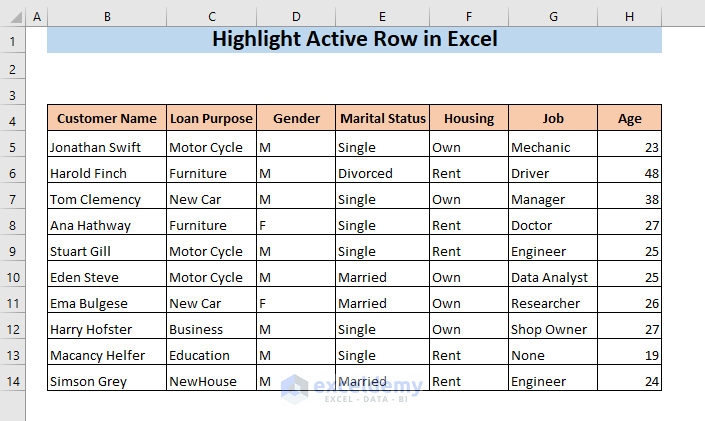Select the 'Ema Bulgese' cell
This screenshot has height=421, width=705.
coord(107,303)
